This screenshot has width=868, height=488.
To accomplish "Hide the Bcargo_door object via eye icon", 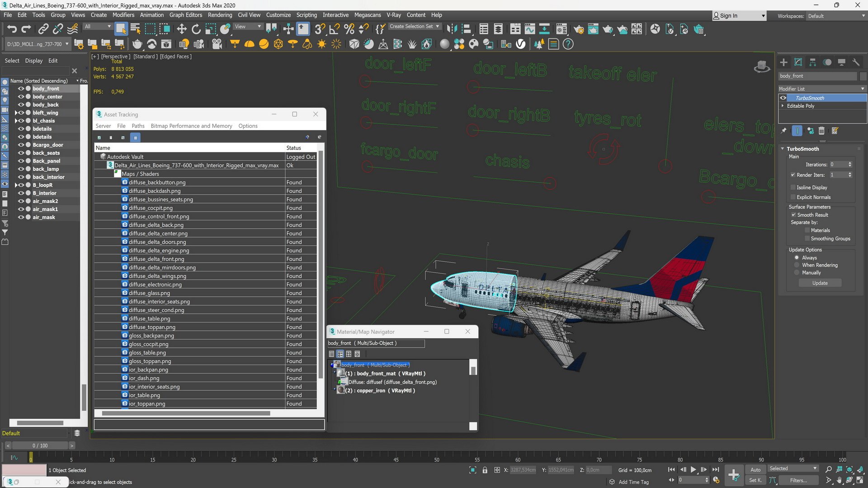I will point(21,145).
